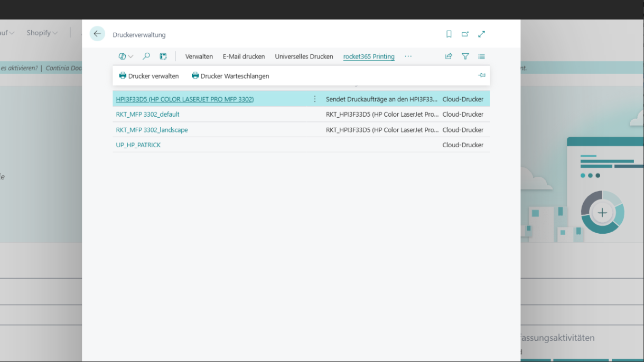
Task: Show more options with the ellipsis after rocket365 Printing
Action: tap(408, 56)
